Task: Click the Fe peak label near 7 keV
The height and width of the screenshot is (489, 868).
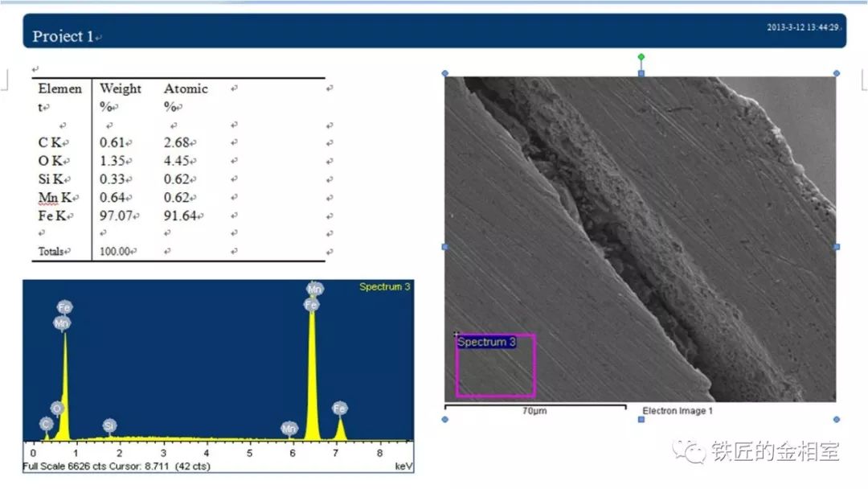Action: pos(340,409)
